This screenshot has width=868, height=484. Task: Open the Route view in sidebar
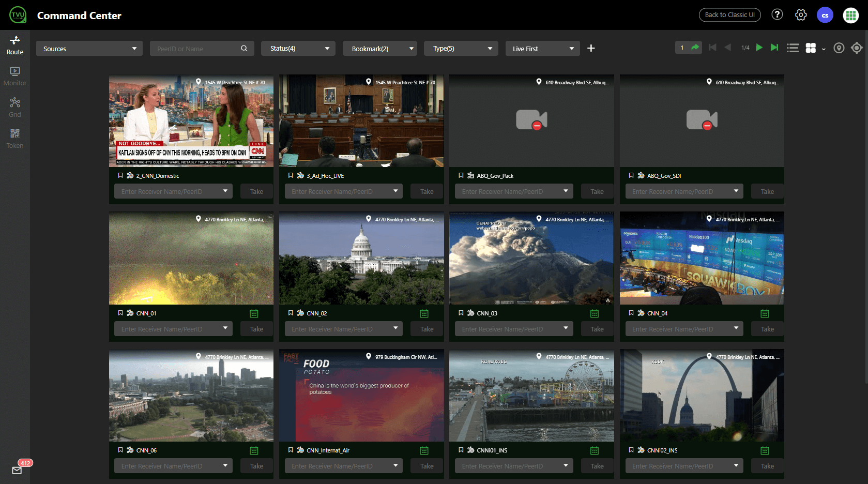(15, 46)
